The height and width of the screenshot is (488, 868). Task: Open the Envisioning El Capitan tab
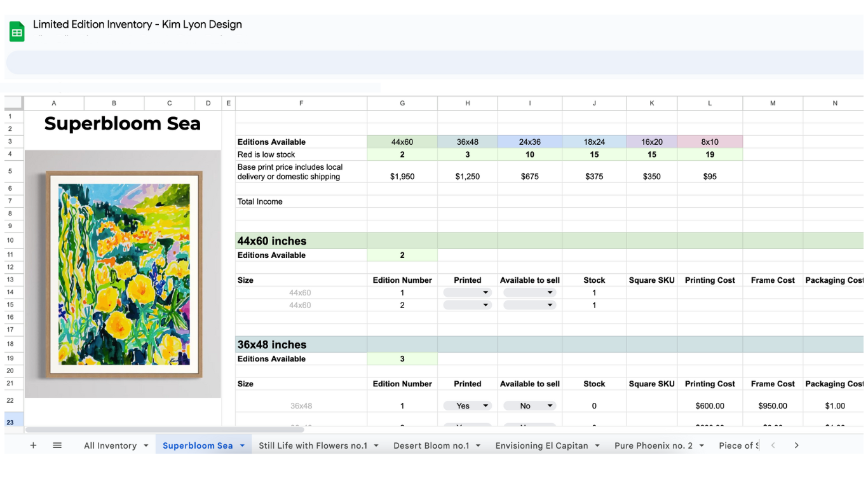click(542, 445)
